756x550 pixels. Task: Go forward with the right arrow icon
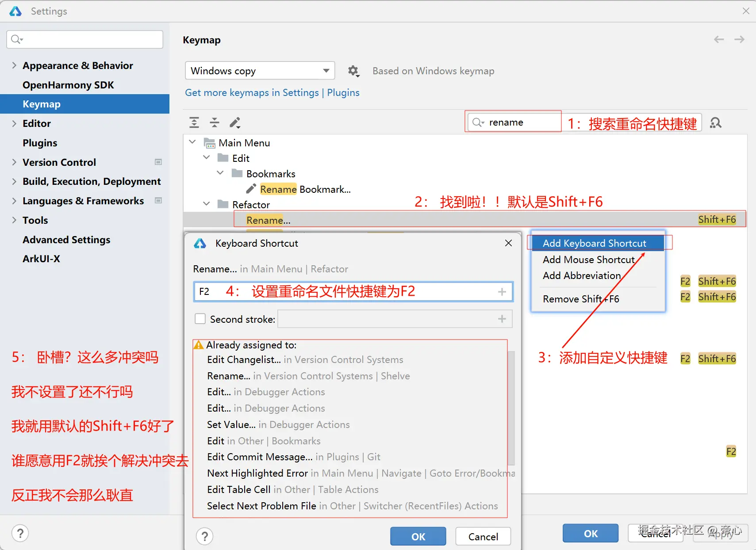739,39
